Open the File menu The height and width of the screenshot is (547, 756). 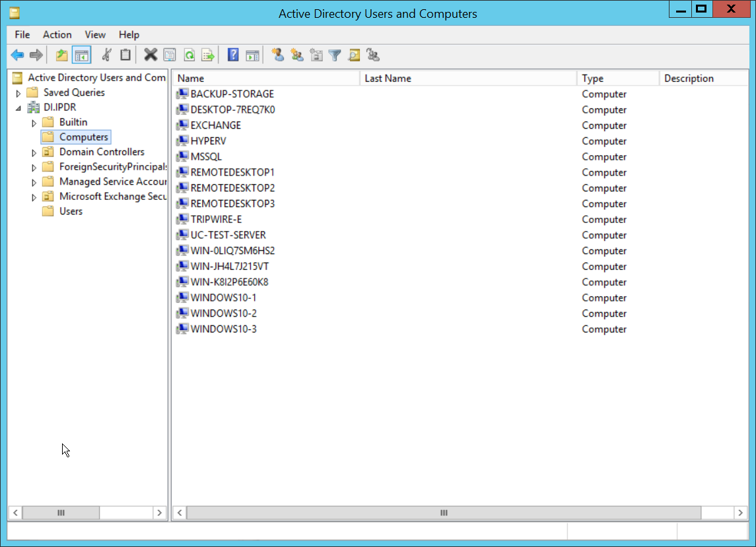22,35
